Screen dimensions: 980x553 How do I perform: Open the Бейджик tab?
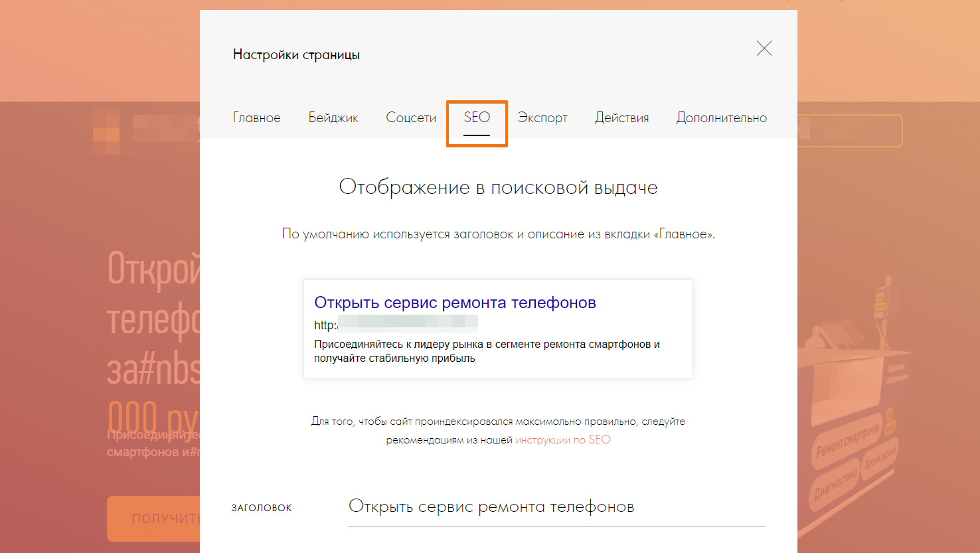[x=333, y=118]
